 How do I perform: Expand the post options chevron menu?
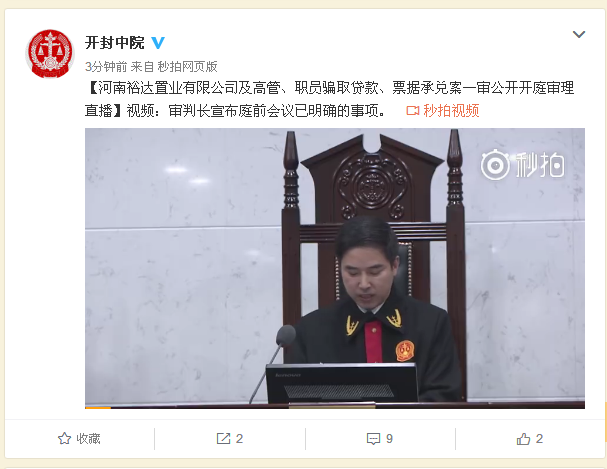tap(579, 34)
